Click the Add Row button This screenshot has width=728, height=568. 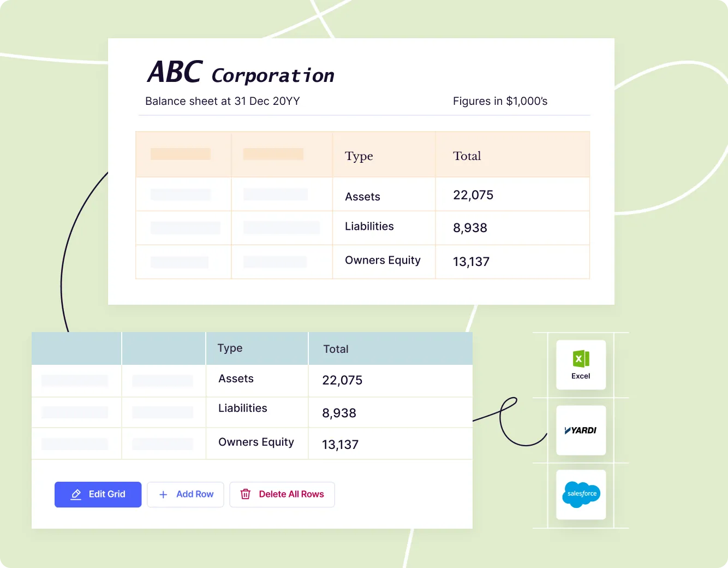(x=186, y=494)
